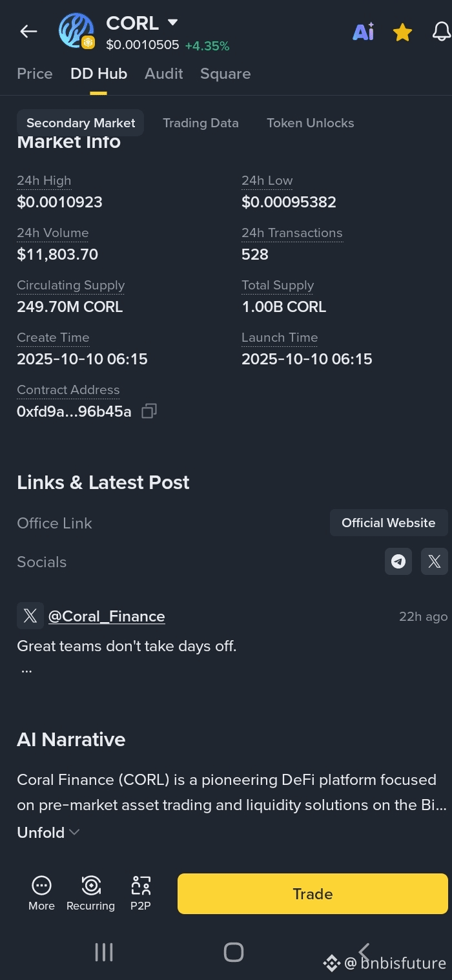
Task: Expand CORL token dropdown arrow
Action: pos(172,23)
